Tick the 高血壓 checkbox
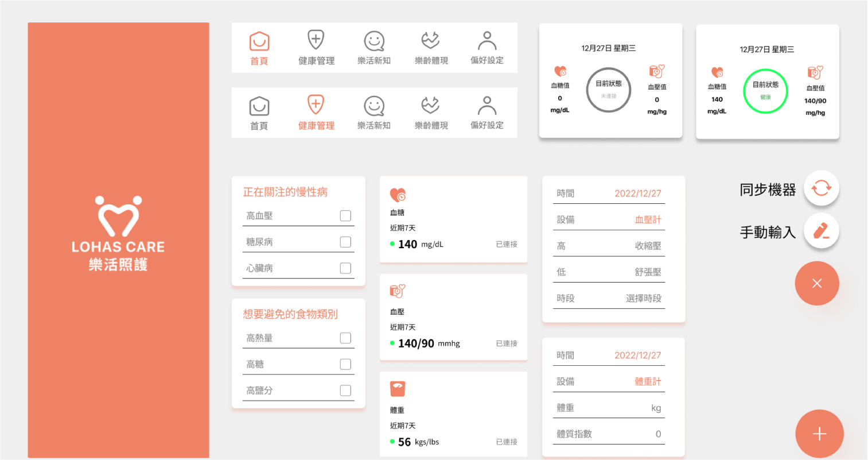868x460 pixels. [x=345, y=216]
